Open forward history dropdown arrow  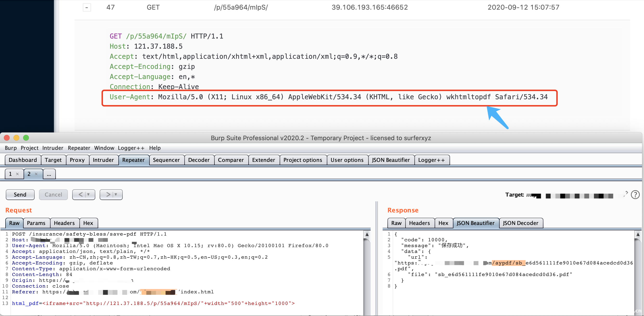tap(116, 194)
